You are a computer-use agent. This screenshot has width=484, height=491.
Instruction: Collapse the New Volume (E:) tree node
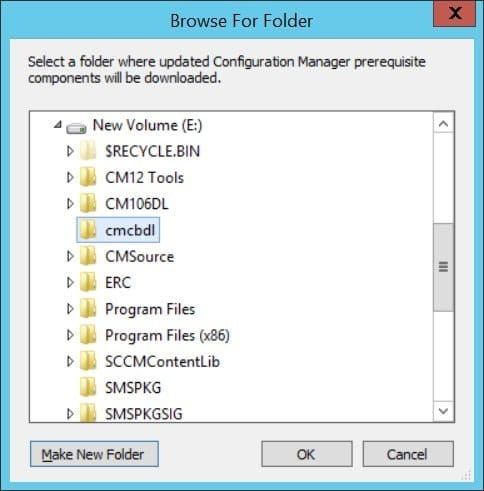[x=58, y=125]
